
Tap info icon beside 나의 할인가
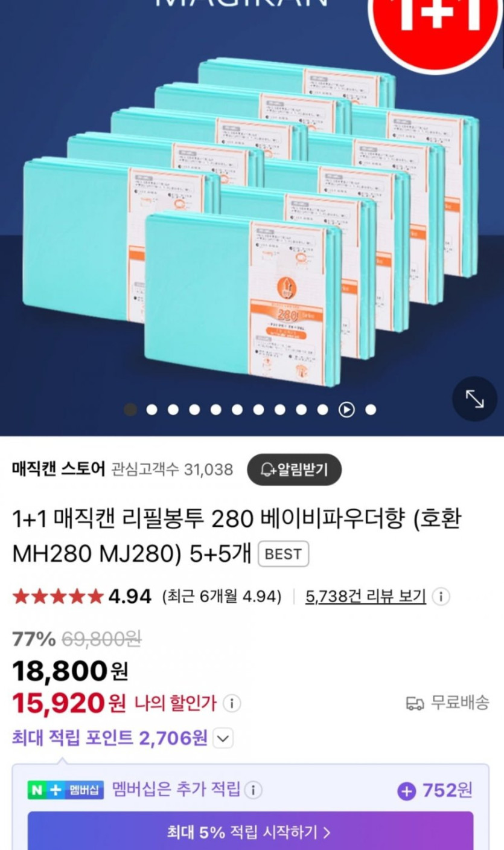232,703
